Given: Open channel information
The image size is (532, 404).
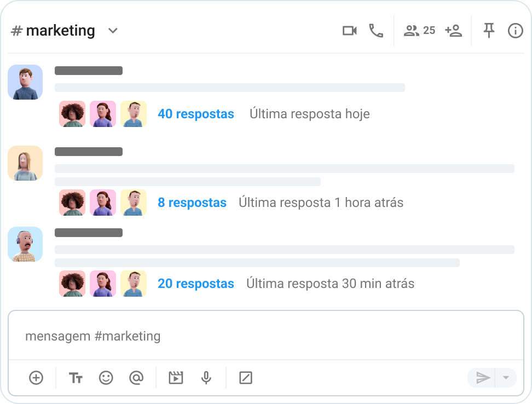Looking at the screenshot, I should pyautogui.click(x=515, y=31).
